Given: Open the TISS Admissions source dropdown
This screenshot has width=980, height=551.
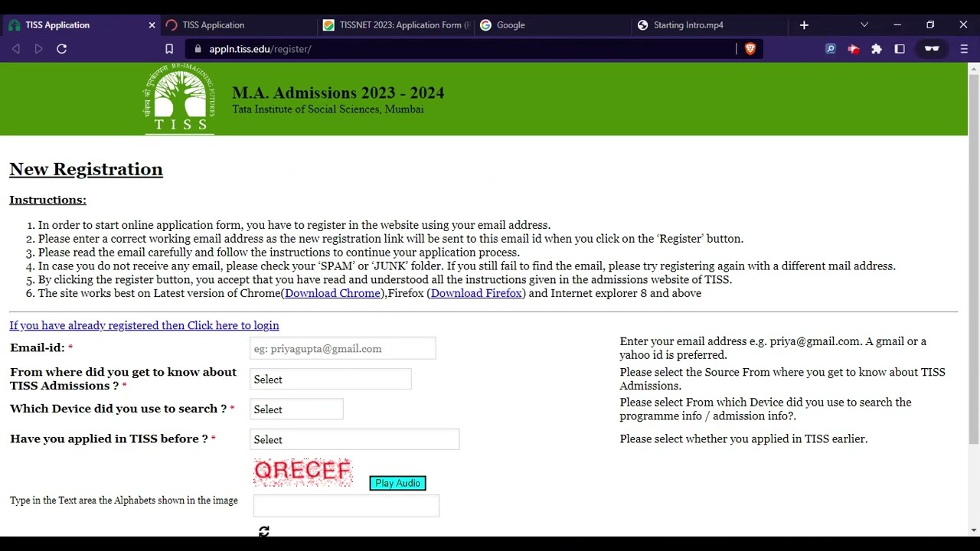Looking at the screenshot, I should pos(331,380).
